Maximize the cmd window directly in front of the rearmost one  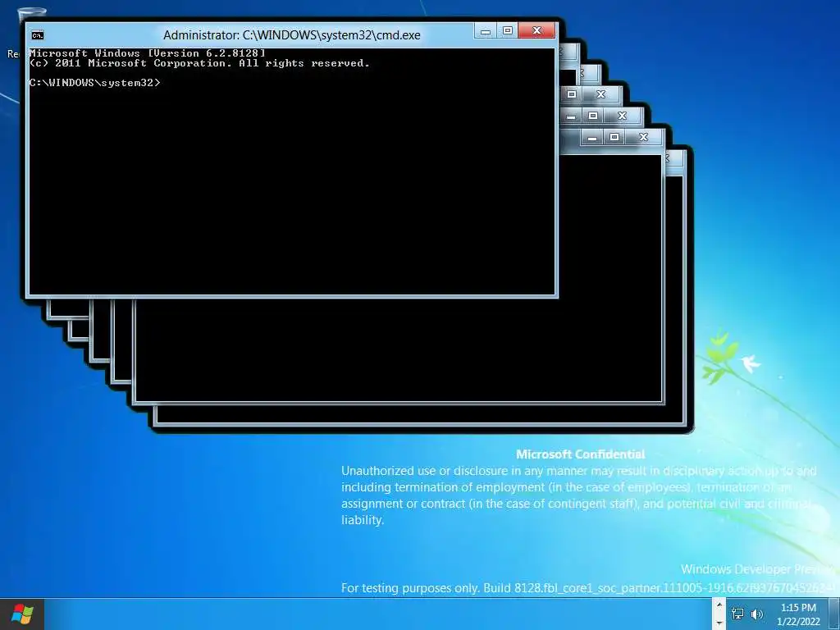point(614,138)
